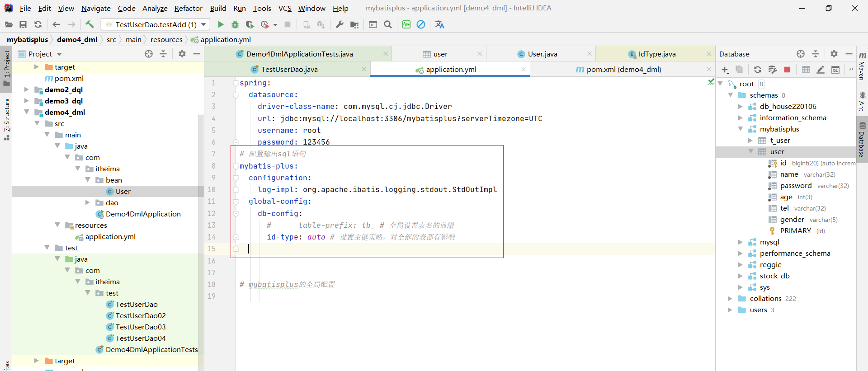Screen dimensions: 868x371
Task: Click the mybatisplus breadcrumb
Action: coord(27,40)
